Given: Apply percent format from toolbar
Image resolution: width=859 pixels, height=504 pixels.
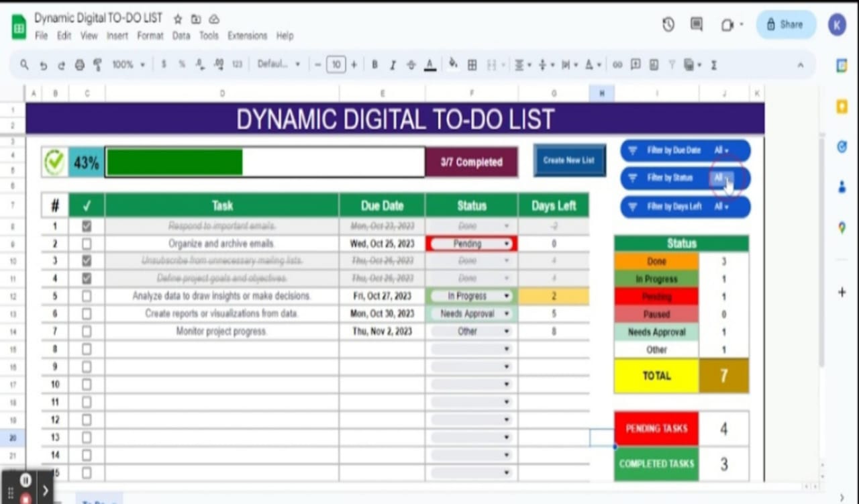Looking at the screenshot, I should coord(182,65).
